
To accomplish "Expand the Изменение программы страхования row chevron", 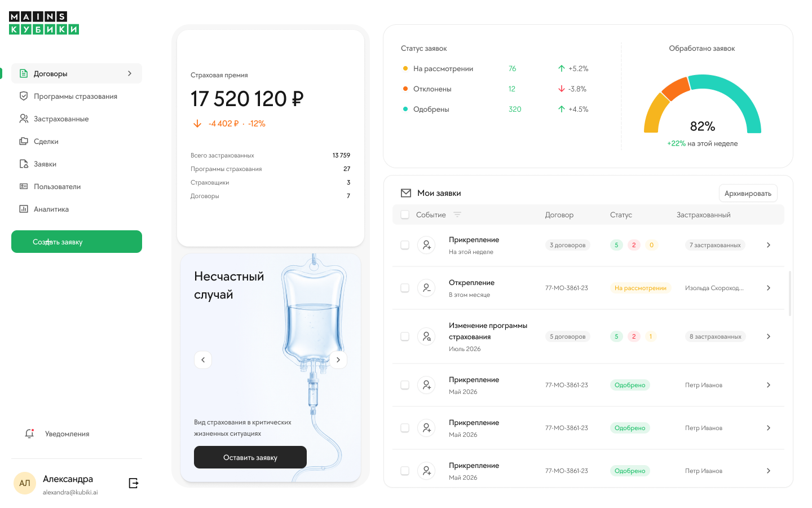I will tap(769, 336).
